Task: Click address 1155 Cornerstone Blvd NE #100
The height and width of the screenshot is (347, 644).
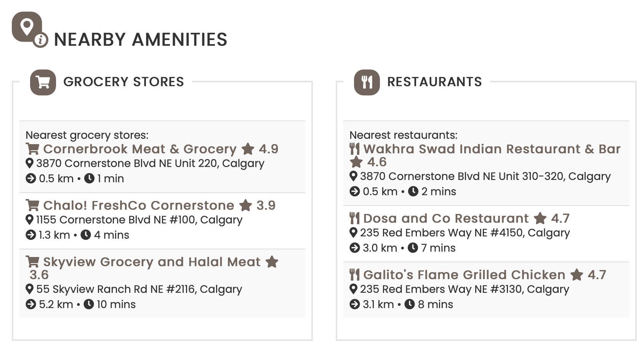Action: coord(139,220)
